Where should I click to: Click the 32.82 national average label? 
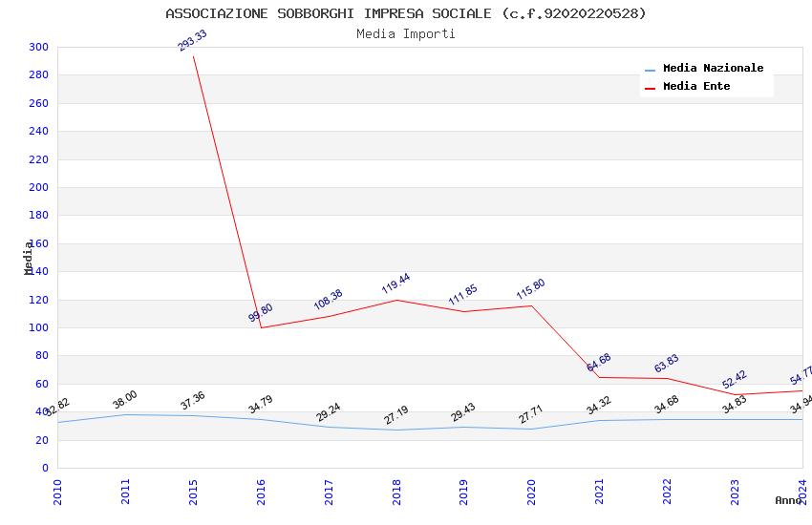pos(57,407)
